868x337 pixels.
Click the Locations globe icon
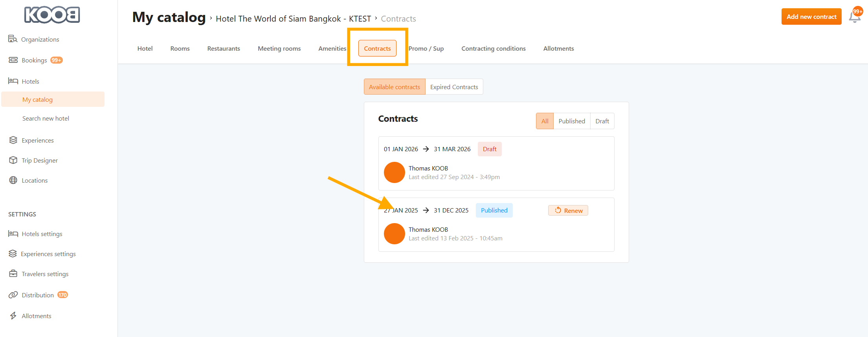13,180
